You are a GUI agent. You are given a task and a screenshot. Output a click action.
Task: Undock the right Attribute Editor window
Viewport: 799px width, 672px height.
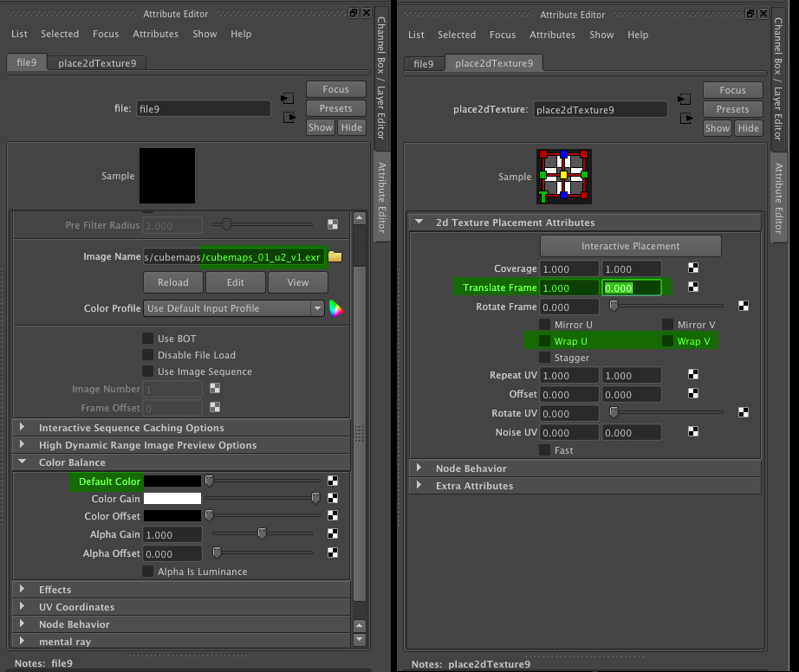coord(750,14)
